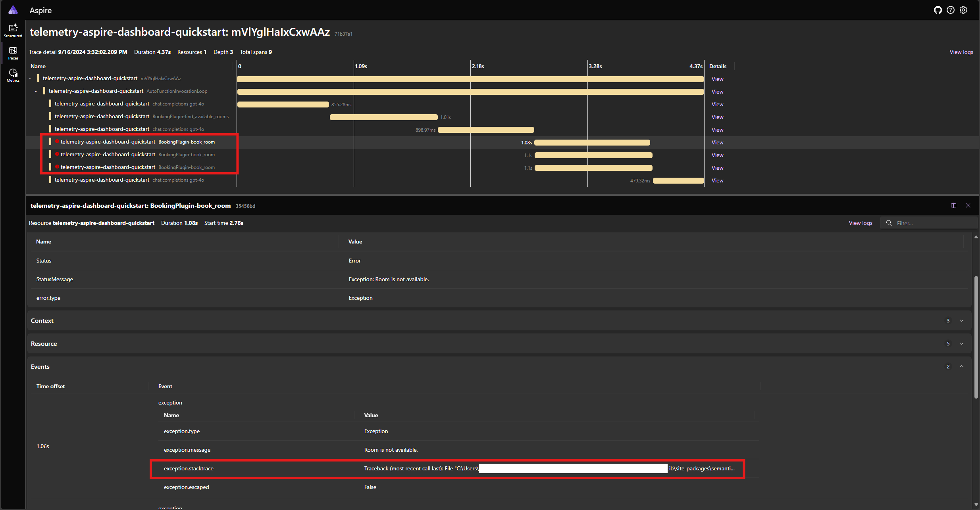Click the exception.type Exception value
Viewport: 980px width, 510px height.
[376, 431]
